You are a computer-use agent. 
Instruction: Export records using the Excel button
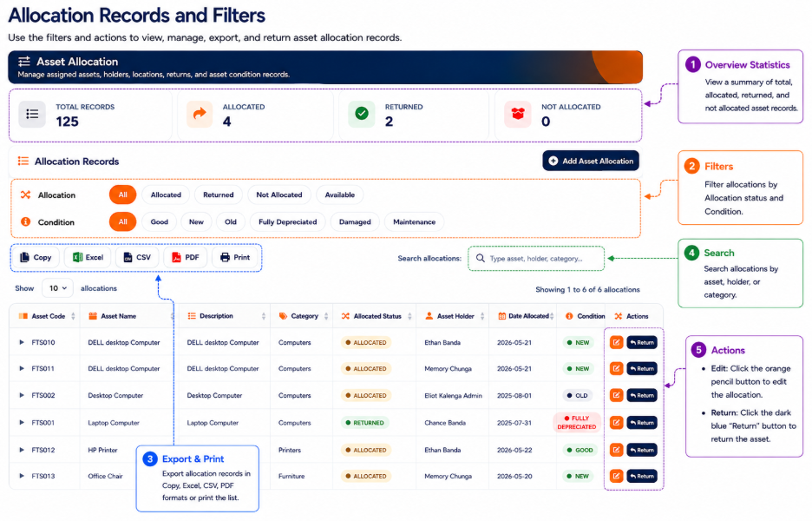(88, 257)
